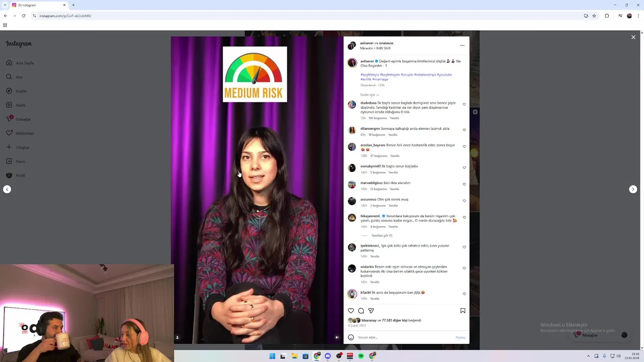The width and height of the screenshot is (644, 362).
Task: Share the post with the paper-plane icon
Action: (x=371, y=311)
